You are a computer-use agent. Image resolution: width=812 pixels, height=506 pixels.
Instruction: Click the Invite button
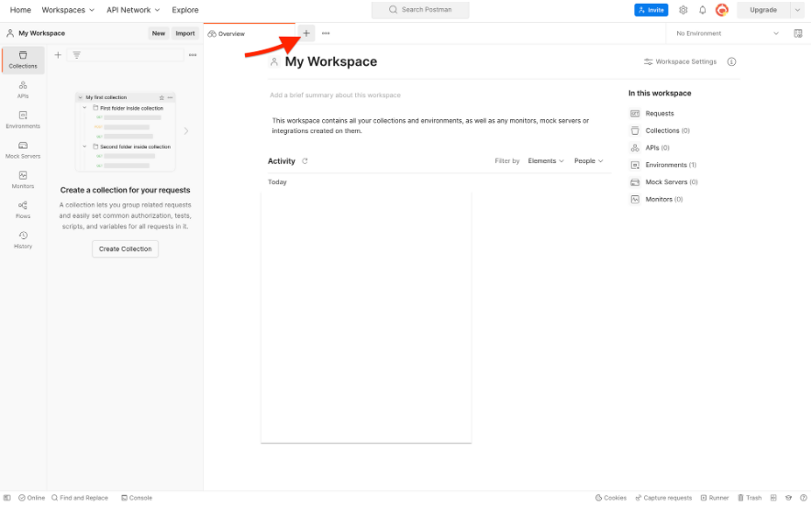pyautogui.click(x=651, y=10)
